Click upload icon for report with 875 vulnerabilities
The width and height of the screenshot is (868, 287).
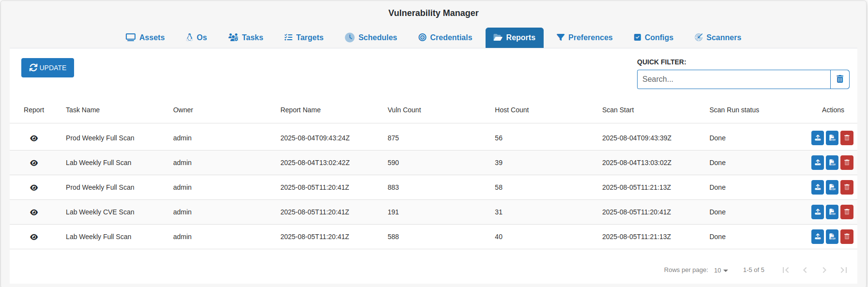tap(818, 138)
